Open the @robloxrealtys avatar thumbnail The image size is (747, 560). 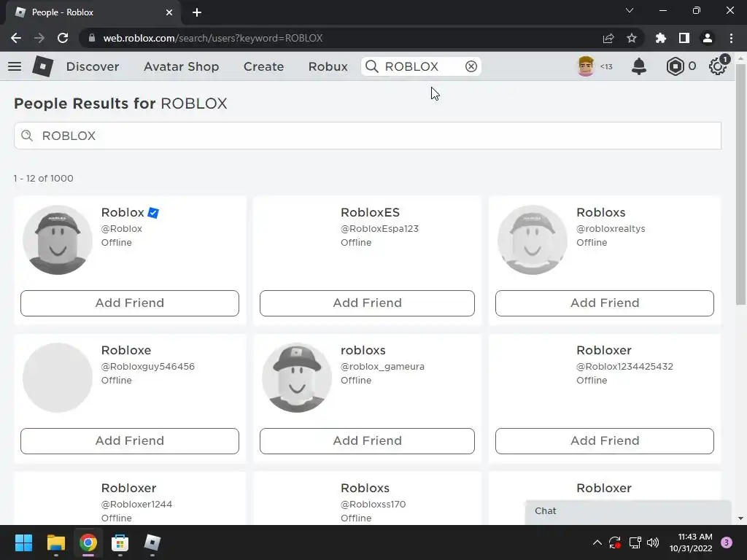[532, 239]
